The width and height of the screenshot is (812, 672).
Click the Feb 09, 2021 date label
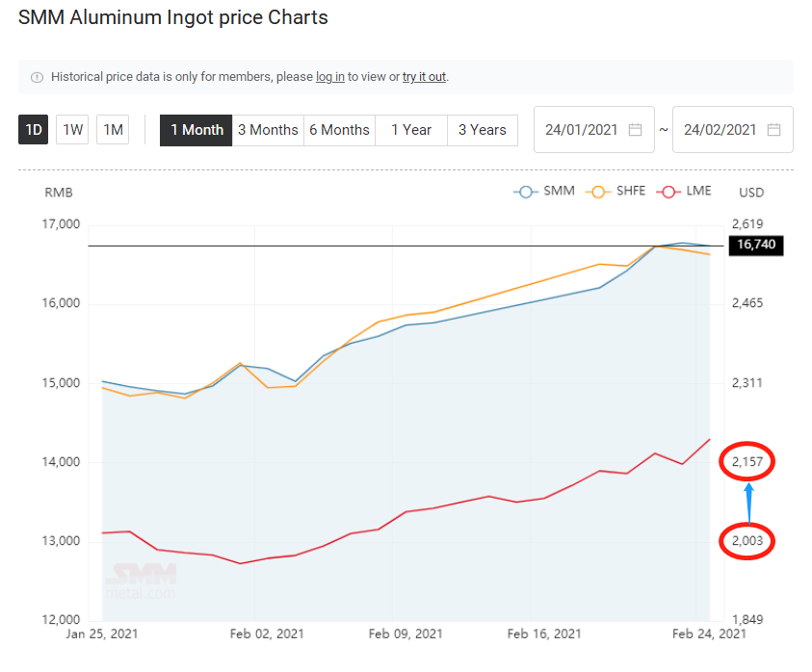(406, 634)
